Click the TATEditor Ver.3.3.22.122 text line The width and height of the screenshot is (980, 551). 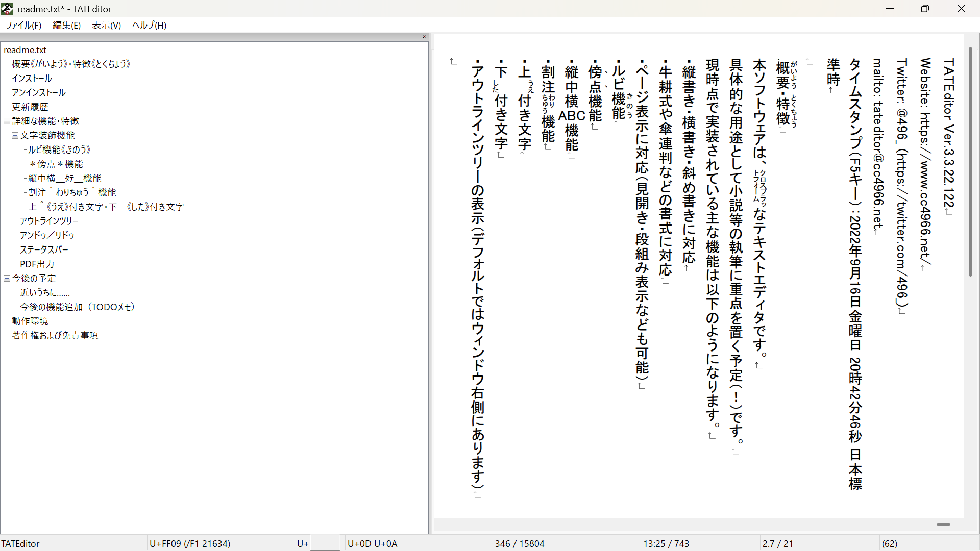pyautogui.click(x=948, y=133)
